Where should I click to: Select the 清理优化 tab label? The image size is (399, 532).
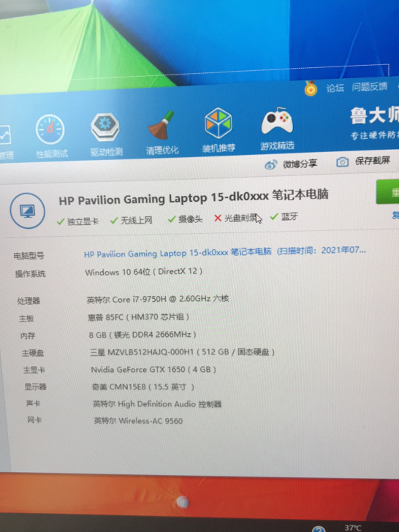point(162,150)
